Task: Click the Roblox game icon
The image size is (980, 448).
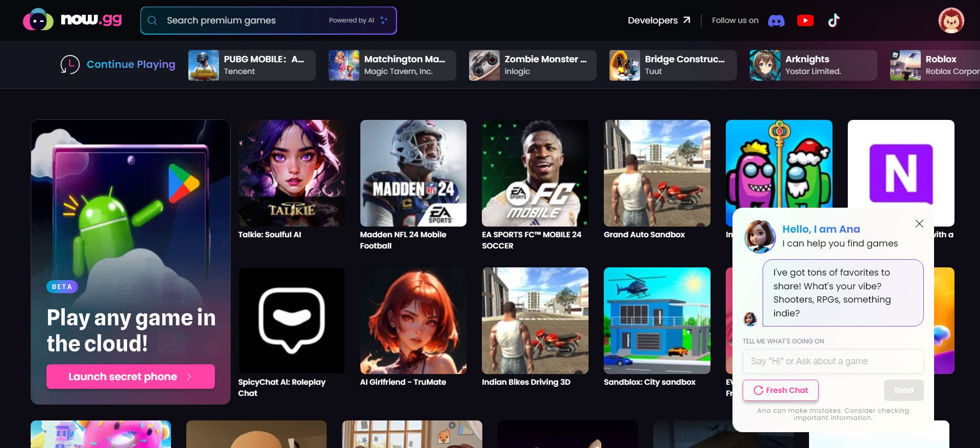Action: click(x=905, y=65)
